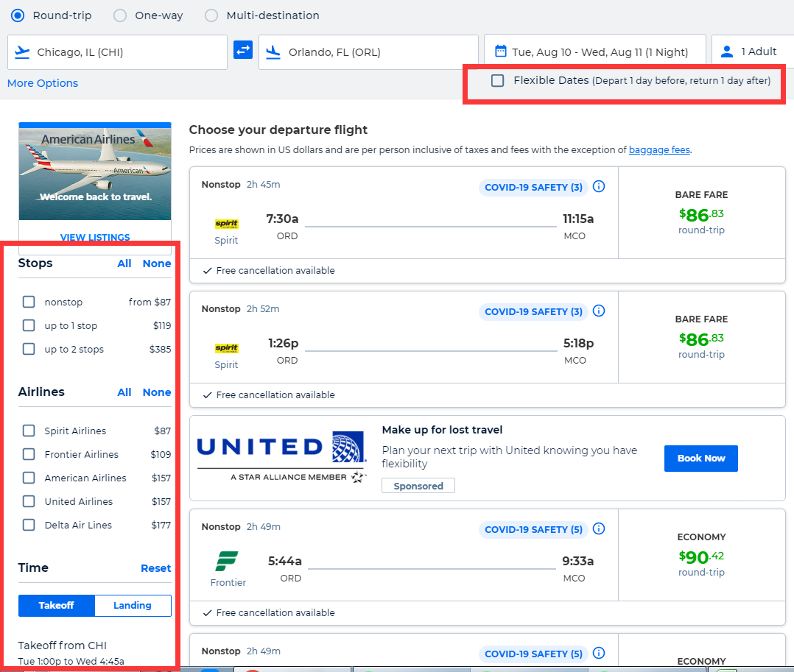Check the nonstop stops filter
794x672 pixels.
click(x=28, y=301)
